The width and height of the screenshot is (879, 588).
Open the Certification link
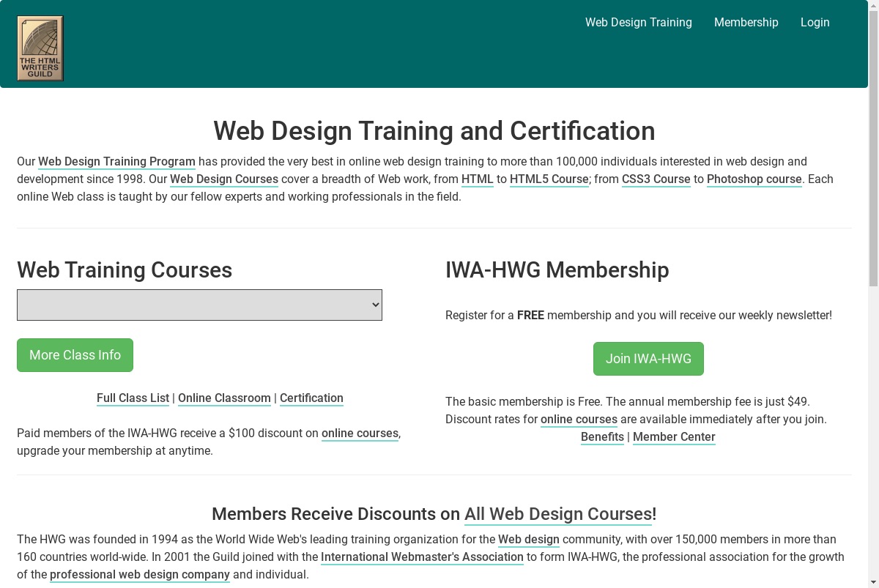[x=311, y=398]
